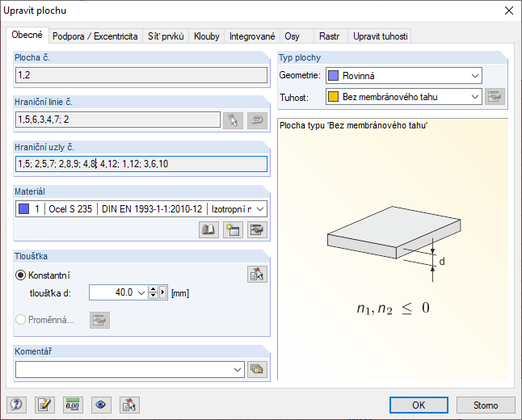Click the 'Ocel S 235' material name

pos(70,209)
